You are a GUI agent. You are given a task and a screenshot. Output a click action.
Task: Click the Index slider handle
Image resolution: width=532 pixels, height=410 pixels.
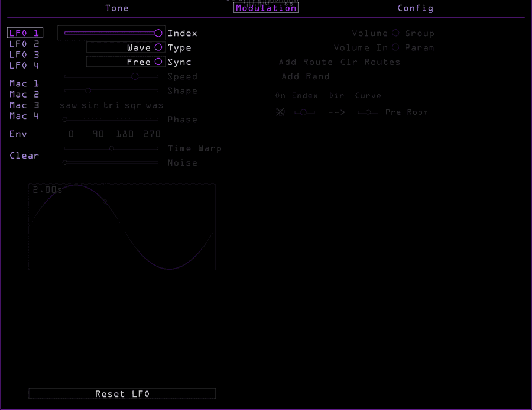(x=158, y=33)
